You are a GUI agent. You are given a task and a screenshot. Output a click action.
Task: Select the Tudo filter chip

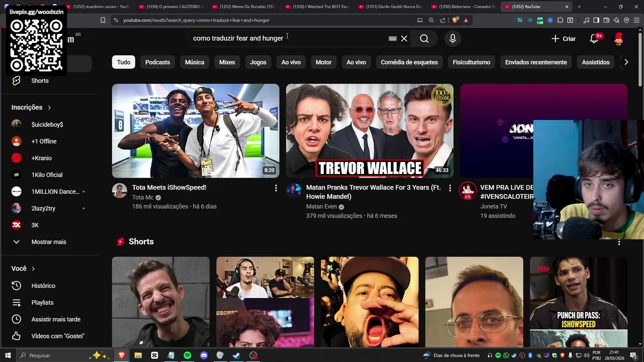[124, 62]
